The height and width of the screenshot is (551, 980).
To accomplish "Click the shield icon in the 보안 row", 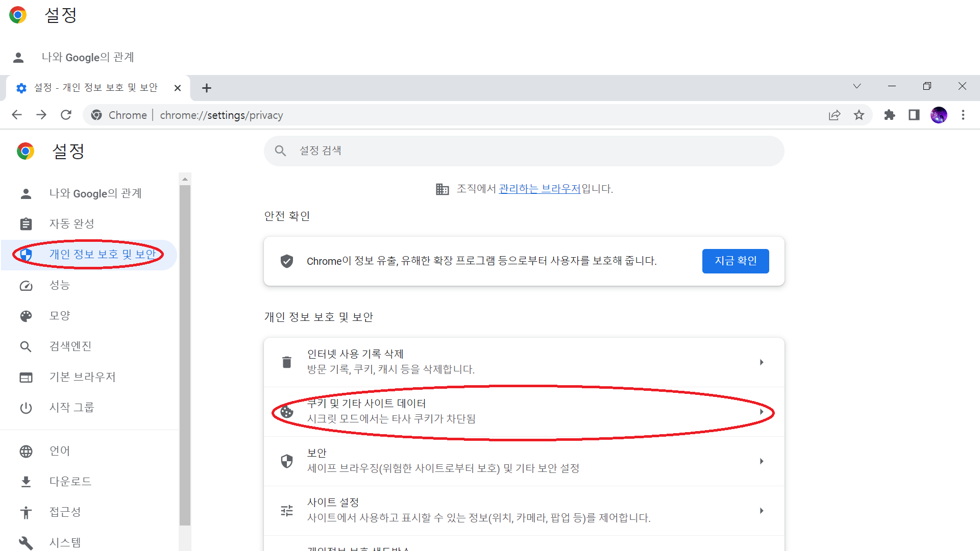I will [x=287, y=461].
